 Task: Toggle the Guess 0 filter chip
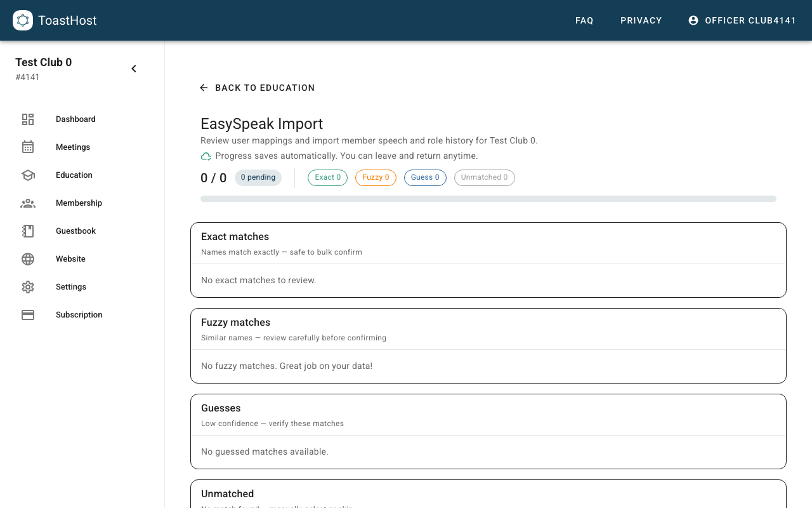pyautogui.click(x=425, y=177)
